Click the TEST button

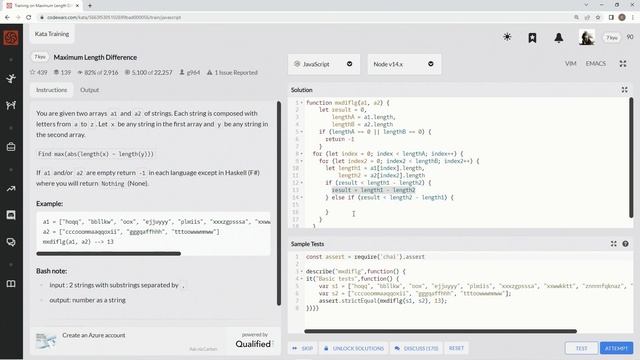(581, 348)
